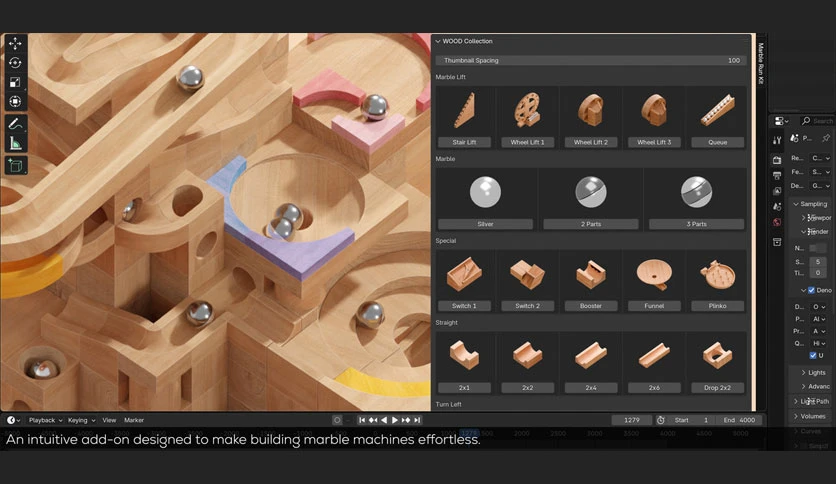Click the current frame field 1279
836x484 pixels.
[631, 420]
